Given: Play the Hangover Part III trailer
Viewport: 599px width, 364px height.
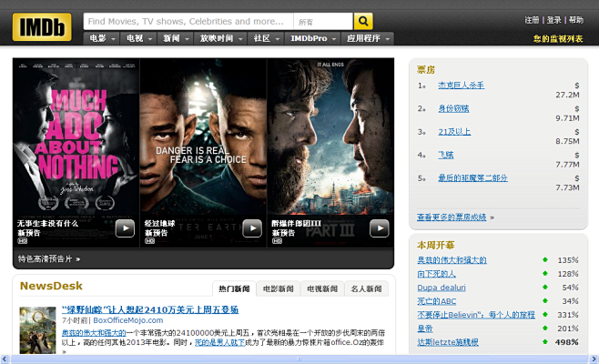Looking at the screenshot, I should [x=380, y=228].
